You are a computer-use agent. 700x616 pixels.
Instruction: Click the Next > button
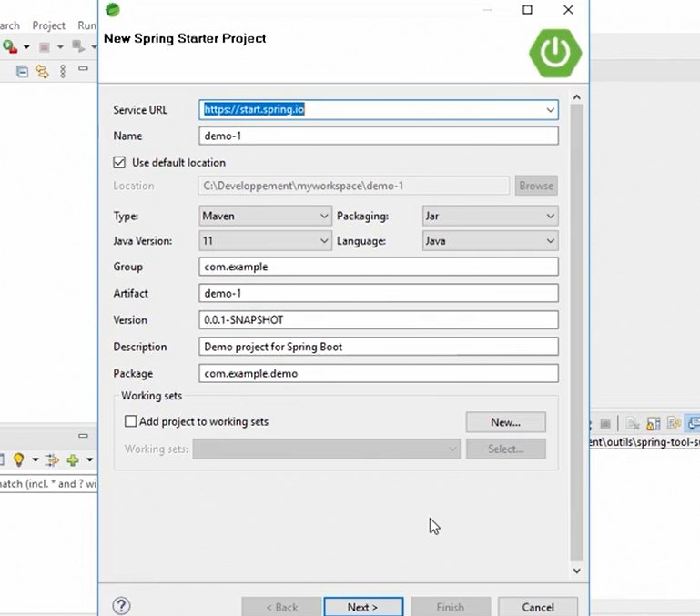[x=363, y=607]
